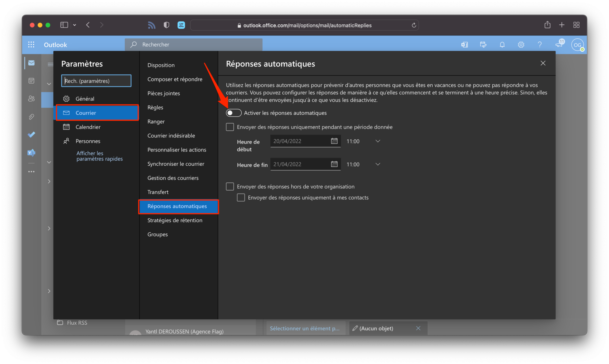
Task: Open the Calendar module in left rail
Action: coord(31,81)
